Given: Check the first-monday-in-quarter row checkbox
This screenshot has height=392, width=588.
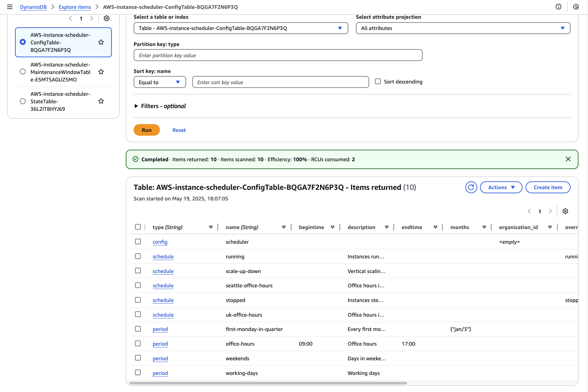Looking at the screenshot, I should click(138, 329).
